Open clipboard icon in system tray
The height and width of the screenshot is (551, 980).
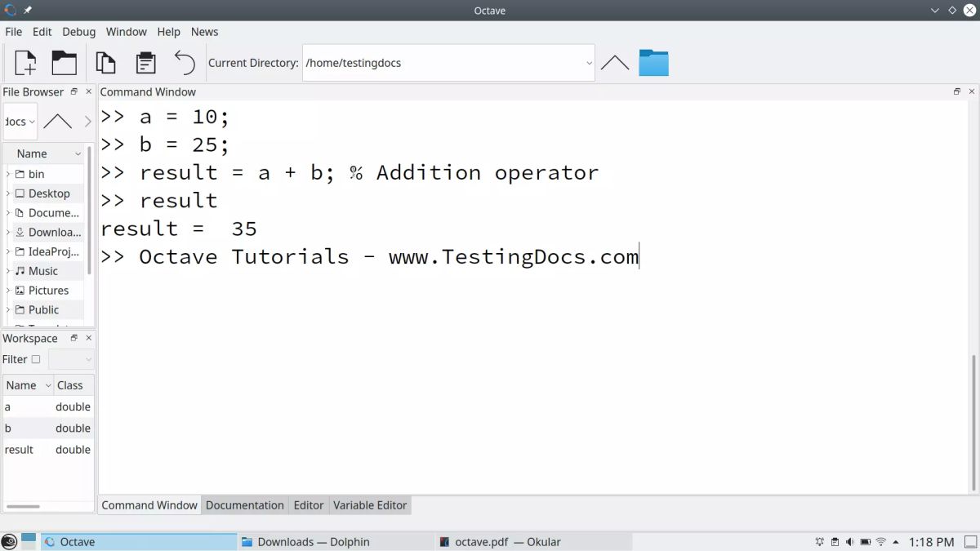[835, 542]
